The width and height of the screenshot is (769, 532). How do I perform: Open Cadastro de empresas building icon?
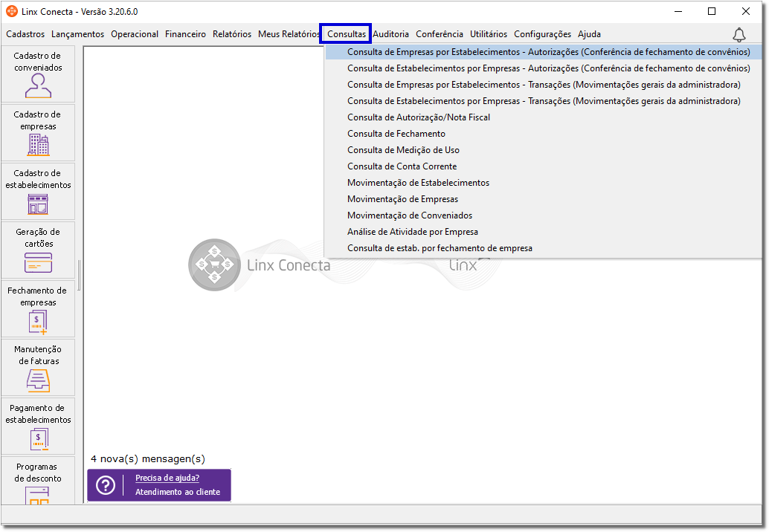[38, 144]
